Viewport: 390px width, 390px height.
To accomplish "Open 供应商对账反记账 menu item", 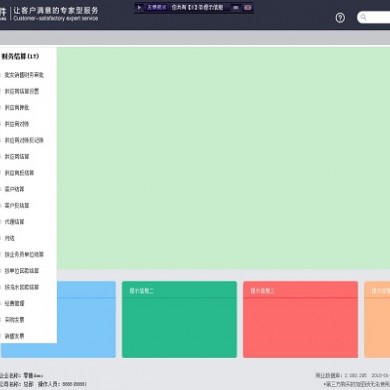I will point(24,140).
